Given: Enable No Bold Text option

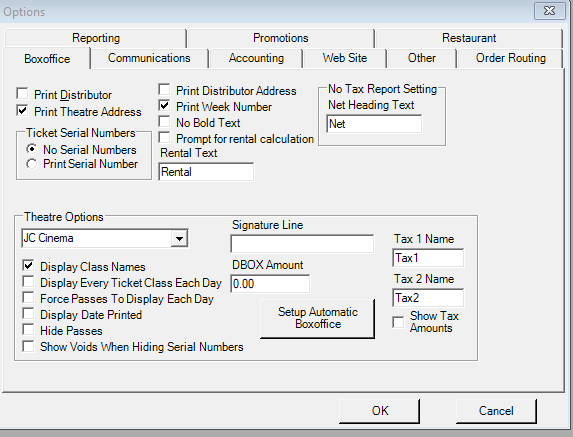Looking at the screenshot, I should [x=164, y=122].
